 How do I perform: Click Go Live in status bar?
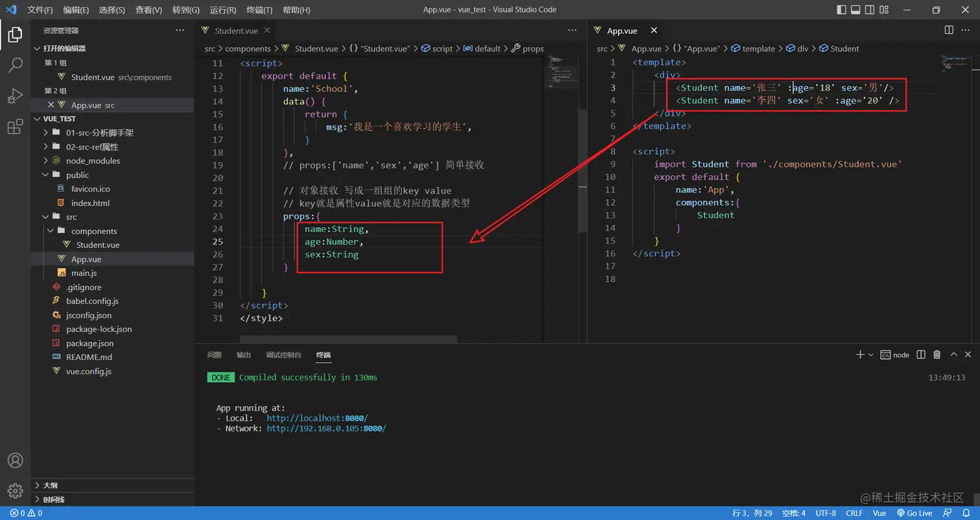(914, 513)
